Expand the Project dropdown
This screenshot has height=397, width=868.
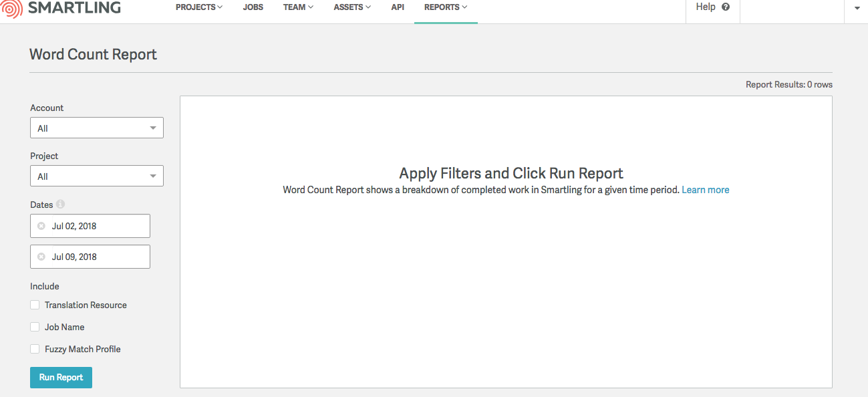tap(97, 176)
